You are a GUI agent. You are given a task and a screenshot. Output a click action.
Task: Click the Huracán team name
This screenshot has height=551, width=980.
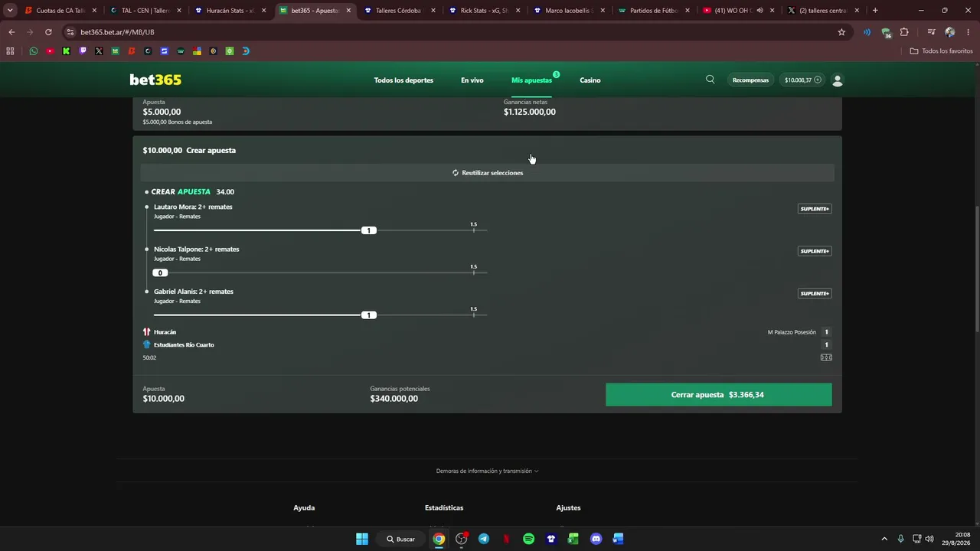tap(165, 332)
